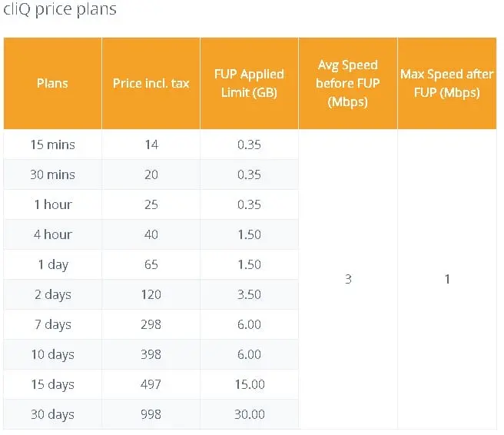This screenshot has height=435, width=504.
Task: Select the "Price incl. tax" column header
Action: pos(151,83)
